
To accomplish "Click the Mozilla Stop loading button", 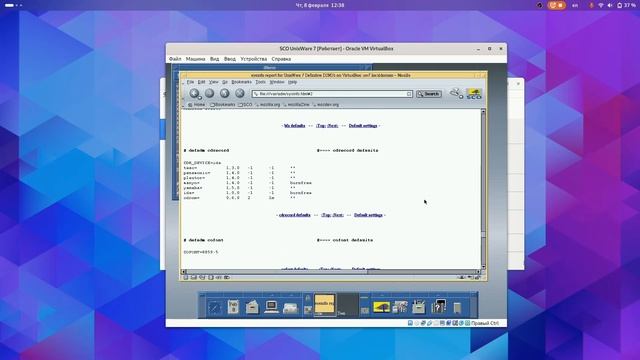I will [x=240, y=93].
